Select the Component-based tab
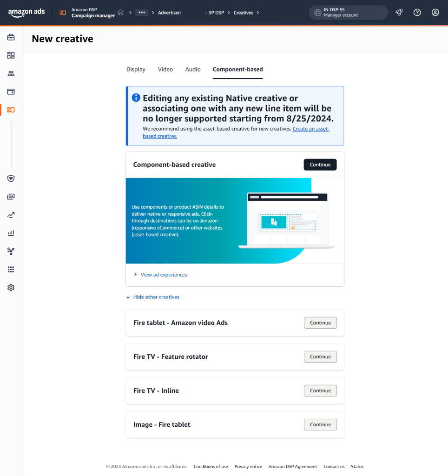 point(237,70)
